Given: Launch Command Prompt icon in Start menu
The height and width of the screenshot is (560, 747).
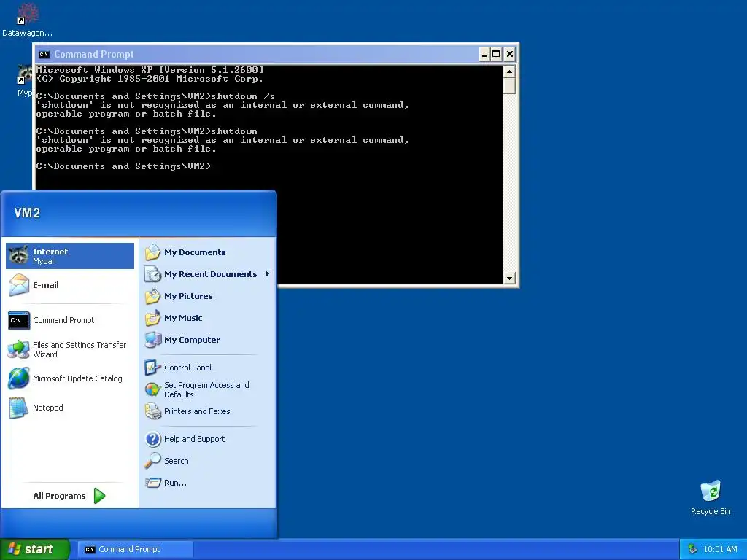Looking at the screenshot, I should point(18,320).
